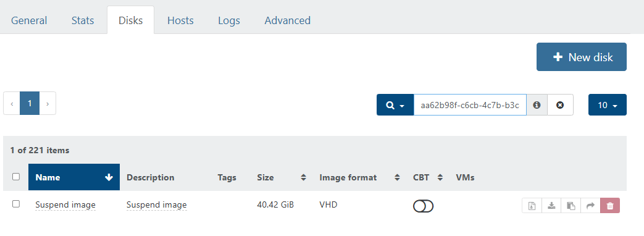Create a New disk
The image size is (644, 236).
[x=582, y=57]
